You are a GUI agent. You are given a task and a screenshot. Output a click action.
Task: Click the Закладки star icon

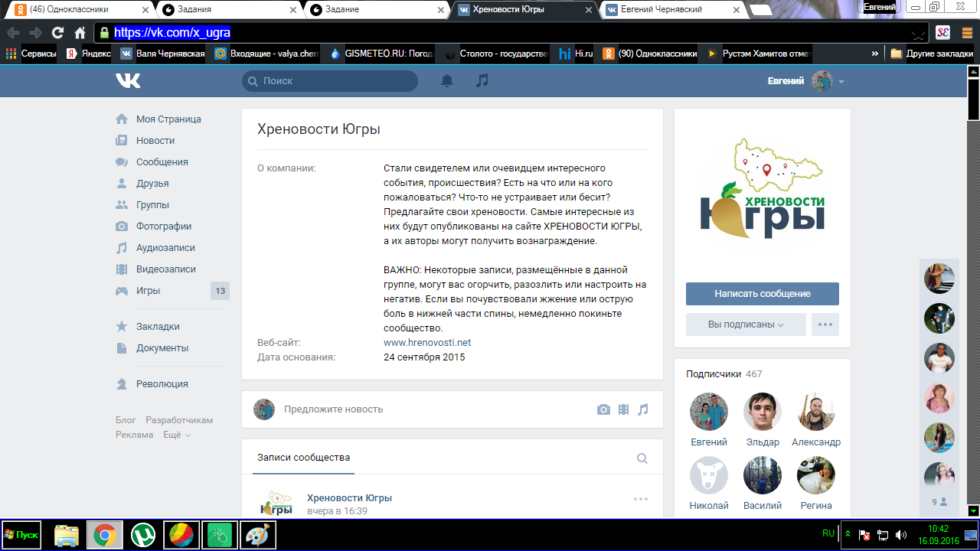[122, 327]
